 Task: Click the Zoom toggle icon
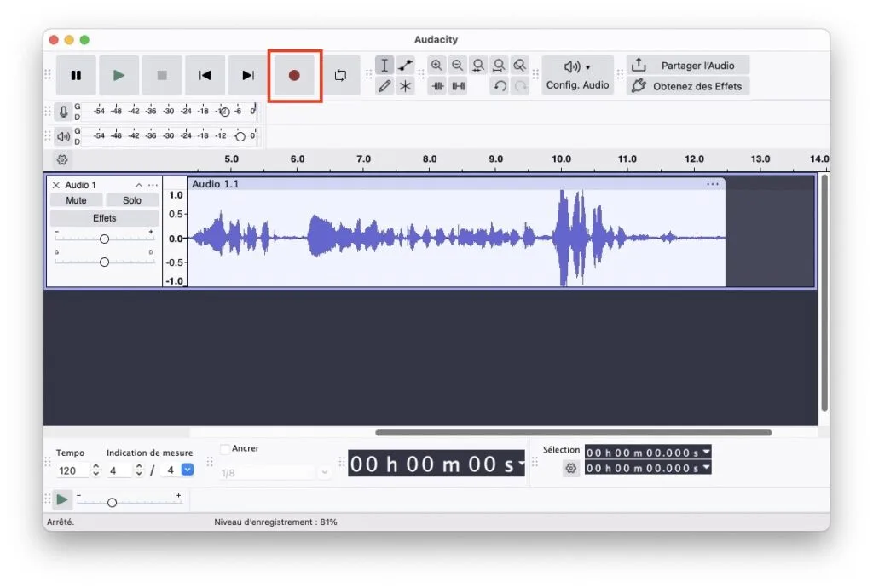tap(519, 65)
